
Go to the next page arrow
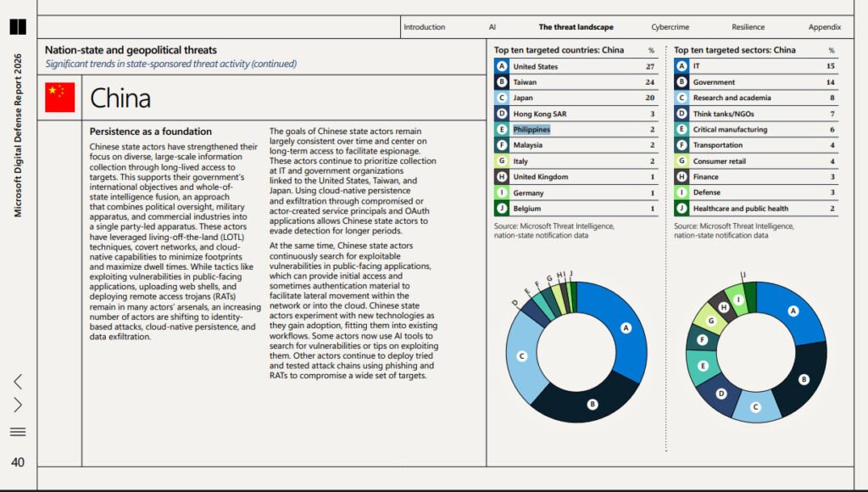coord(18,405)
